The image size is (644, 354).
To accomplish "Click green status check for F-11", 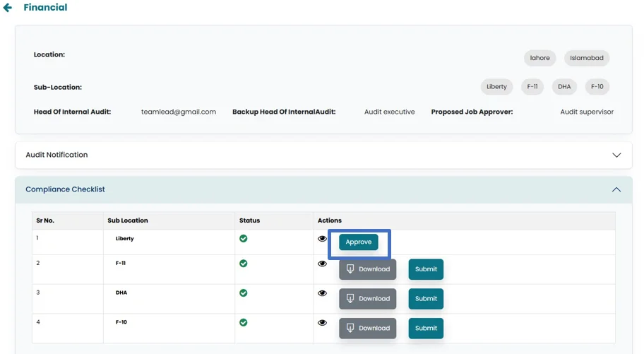I will tap(244, 264).
